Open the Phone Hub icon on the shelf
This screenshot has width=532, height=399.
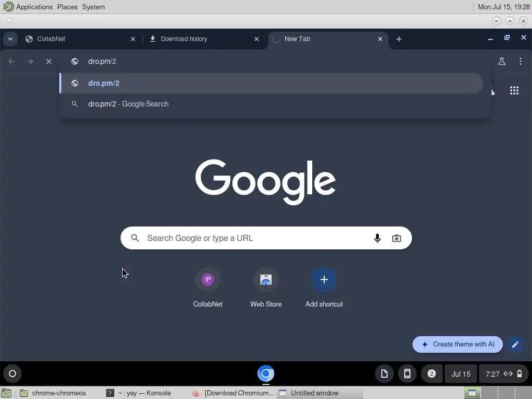(x=407, y=374)
